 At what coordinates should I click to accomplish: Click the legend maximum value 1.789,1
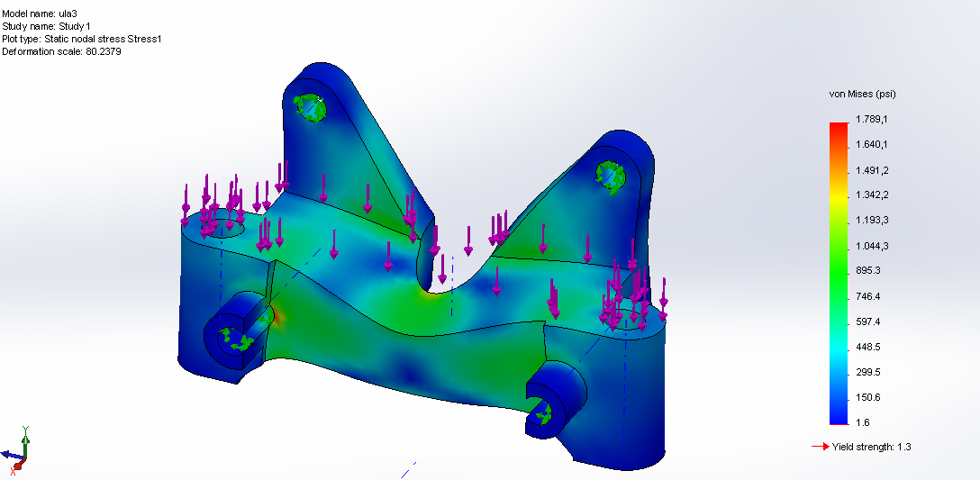click(x=872, y=120)
